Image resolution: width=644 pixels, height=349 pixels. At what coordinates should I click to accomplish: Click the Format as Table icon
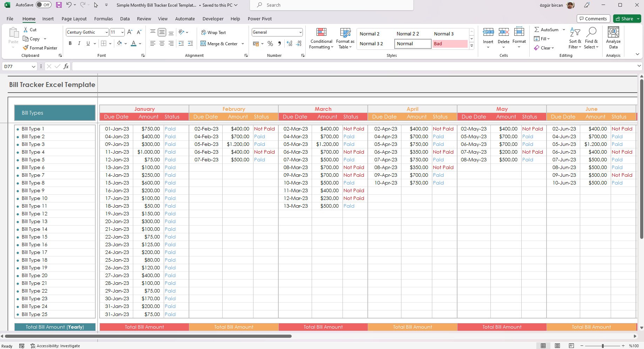(345, 38)
